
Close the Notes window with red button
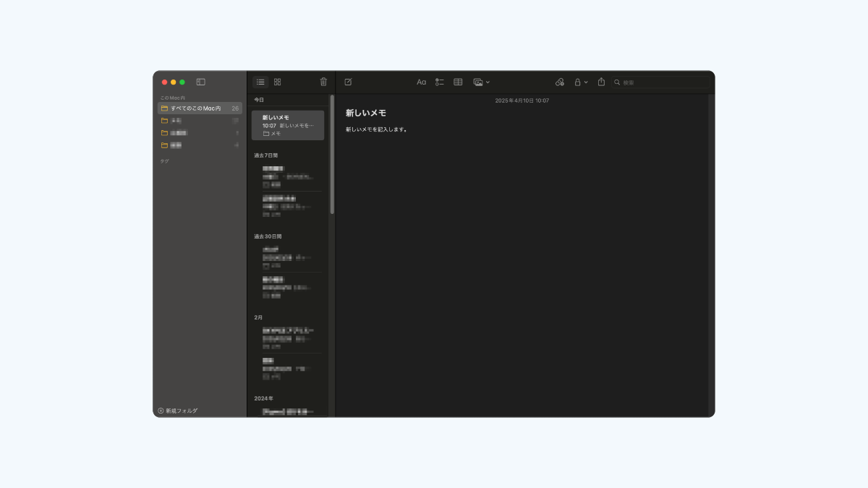[164, 82]
